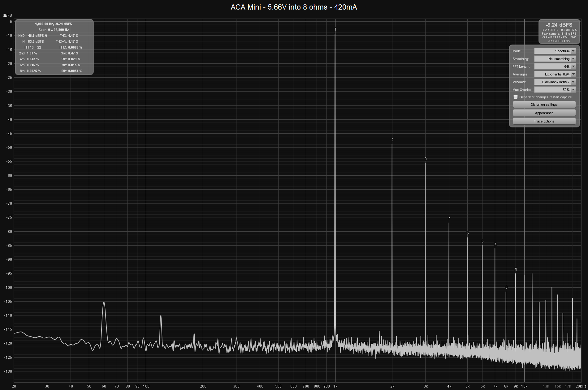This screenshot has width=588, height=390.
Task: Click the noise value -83.3 dBFS
Action: (x=35, y=41)
